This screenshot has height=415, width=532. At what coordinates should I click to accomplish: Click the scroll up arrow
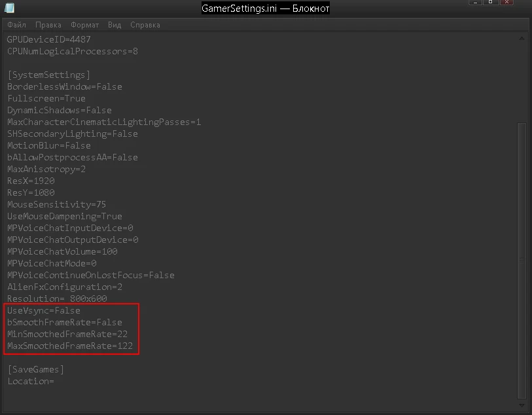click(x=522, y=39)
